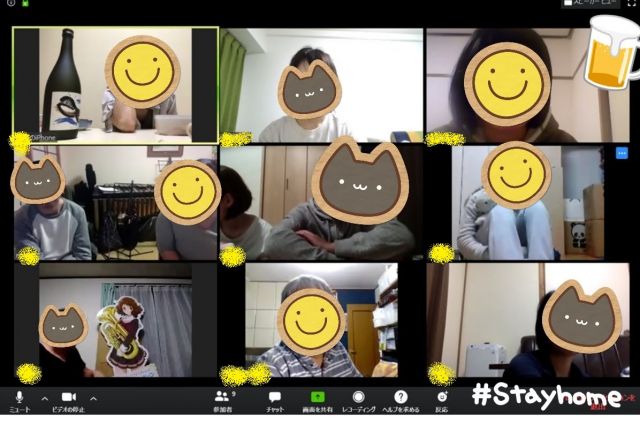Screen dimensions: 640x425
Task: Stop video using the camera icon
Action: (68, 398)
